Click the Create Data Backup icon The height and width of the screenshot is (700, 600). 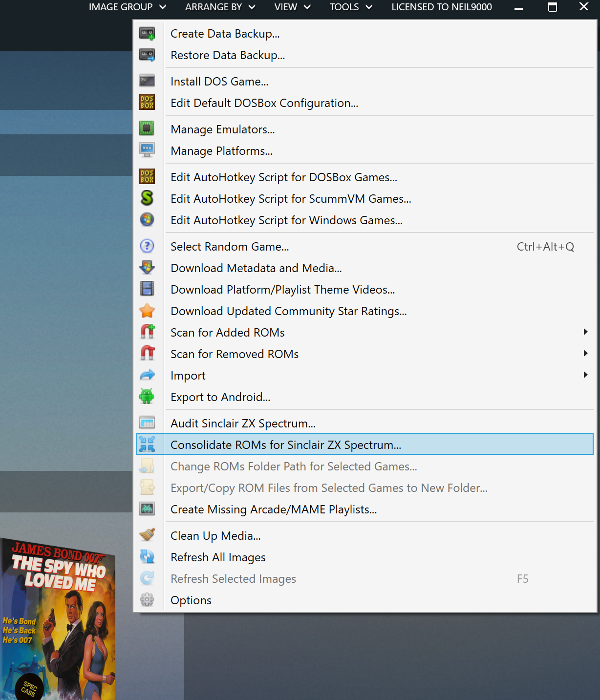click(147, 34)
